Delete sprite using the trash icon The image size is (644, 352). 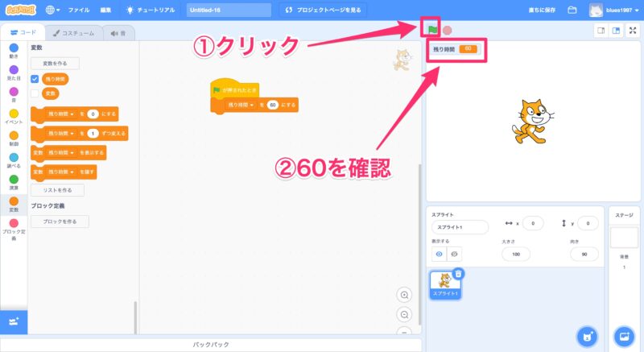(x=459, y=274)
